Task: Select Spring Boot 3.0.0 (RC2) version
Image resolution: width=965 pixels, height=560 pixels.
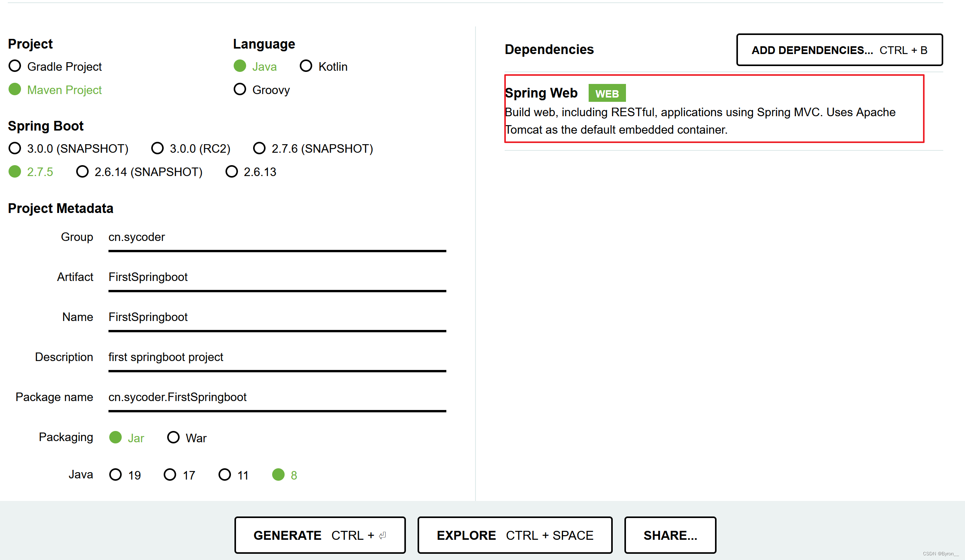Action: 191,148
